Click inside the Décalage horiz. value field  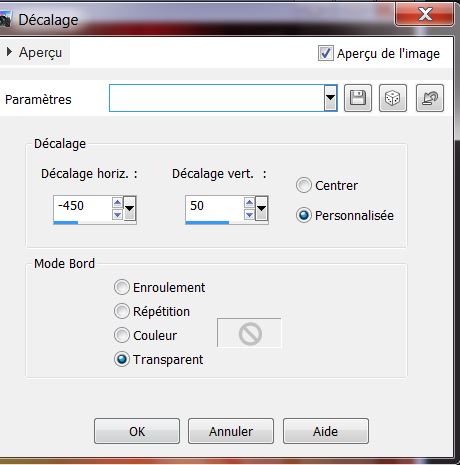[82, 207]
